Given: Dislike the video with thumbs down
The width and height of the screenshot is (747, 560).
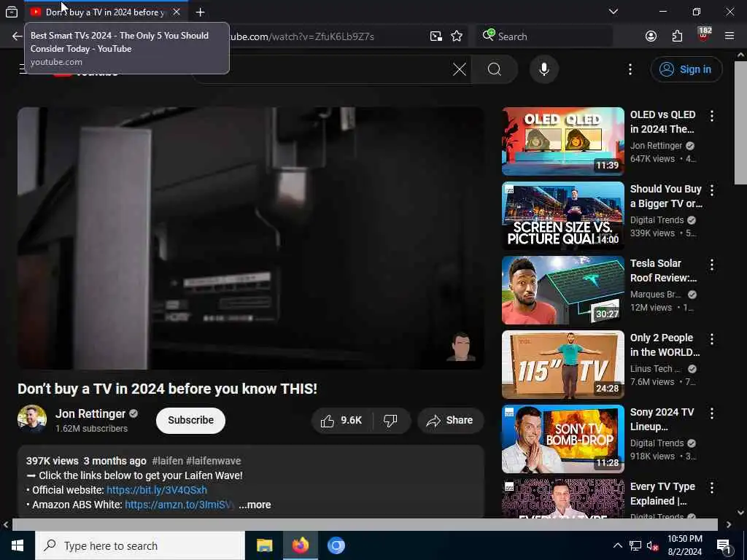Looking at the screenshot, I should click(391, 421).
